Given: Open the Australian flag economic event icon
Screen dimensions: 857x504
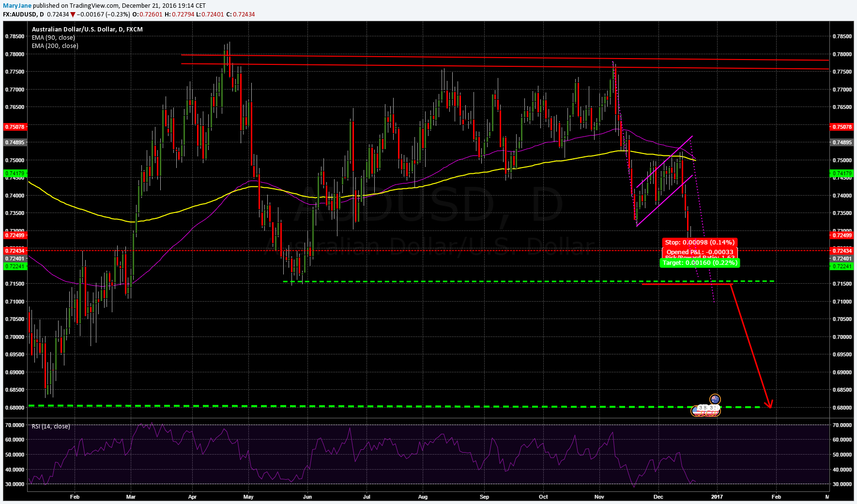Looking at the screenshot, I should [715, 399].
